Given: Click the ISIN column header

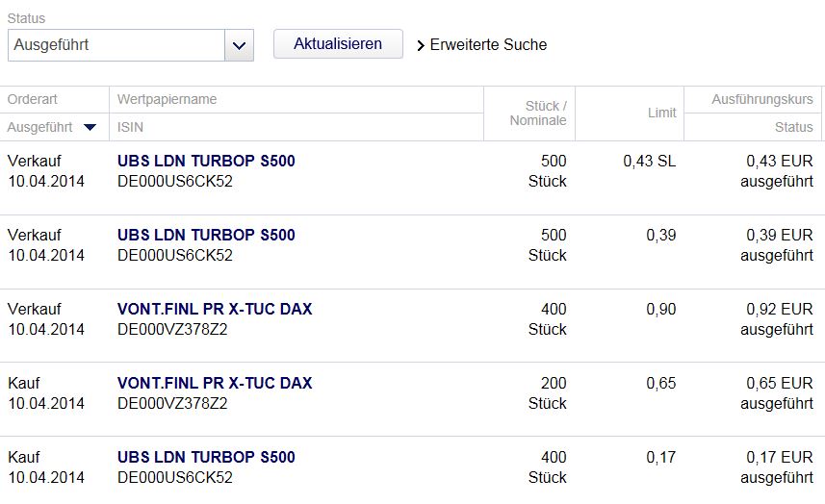Looking at the screenshot, I should point(131,127).
